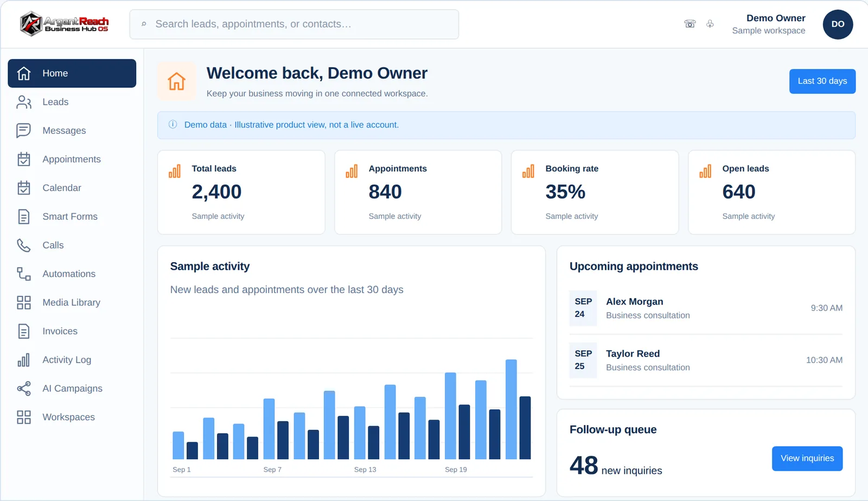Select the Home item in sidebar
This screenshot has height=501, width=868.
(72, 73)
